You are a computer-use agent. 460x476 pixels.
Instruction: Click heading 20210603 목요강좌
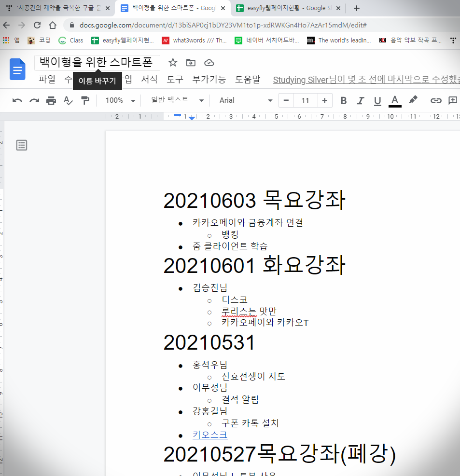pyautogui.click(x=254, y=200)
